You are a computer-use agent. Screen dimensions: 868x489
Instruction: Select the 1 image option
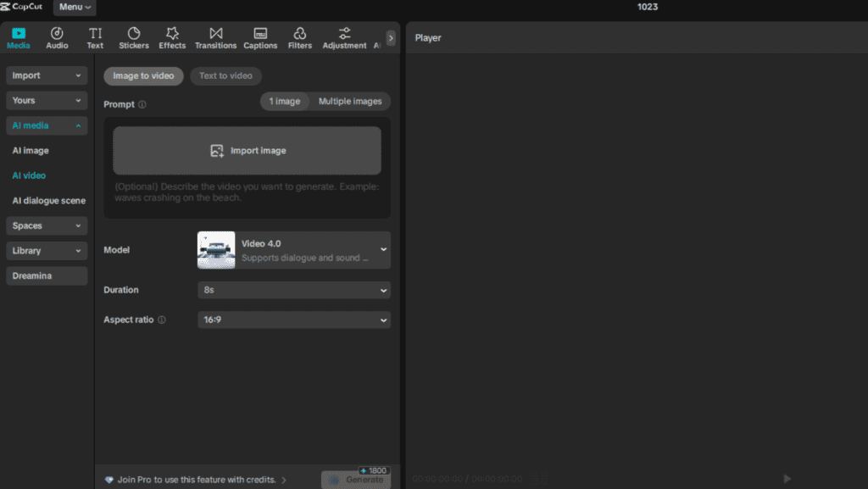point(285,101)
